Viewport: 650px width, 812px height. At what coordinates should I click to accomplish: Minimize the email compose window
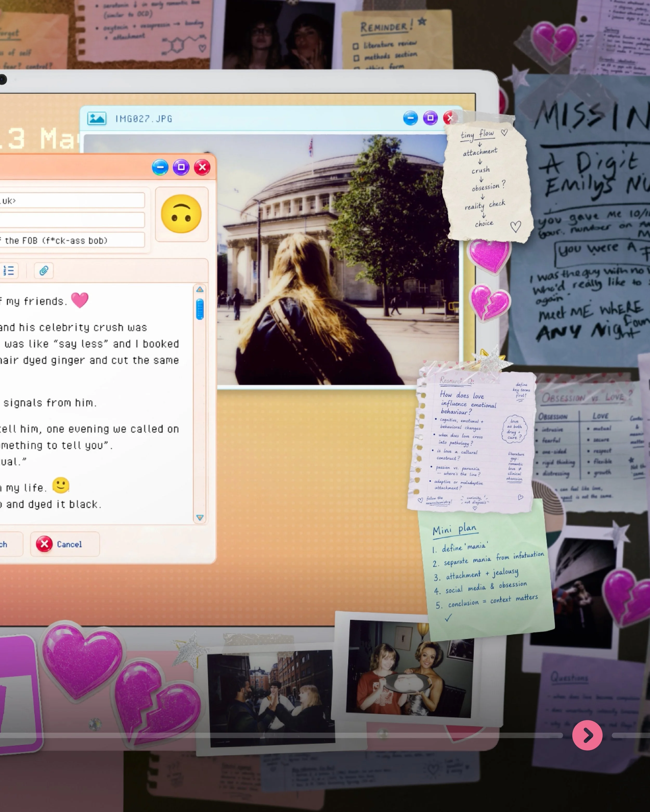160,167
